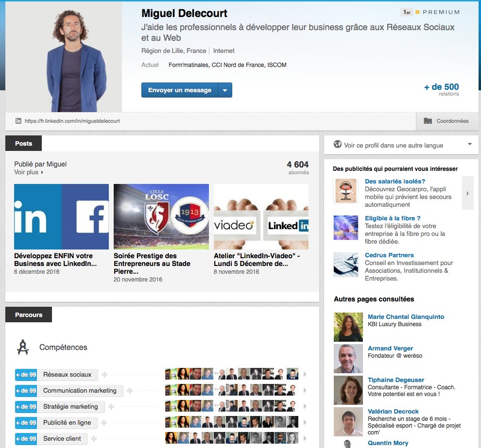Image resolution: width=481 pixels, height=448 pixels.
Task: Open the Parcours section tab
Action: tap(29, 315)
